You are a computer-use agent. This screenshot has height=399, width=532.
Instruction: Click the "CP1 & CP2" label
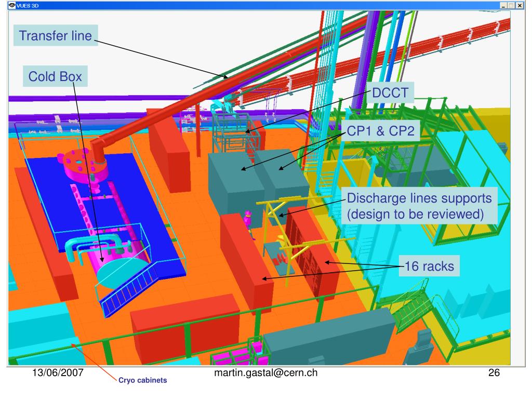click(x=380, y=130)
